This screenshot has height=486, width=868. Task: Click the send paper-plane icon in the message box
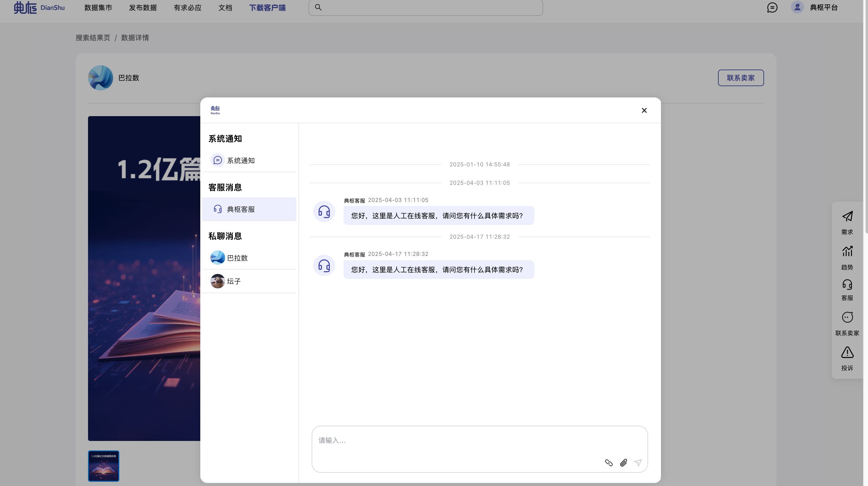(x=638, y=463)
